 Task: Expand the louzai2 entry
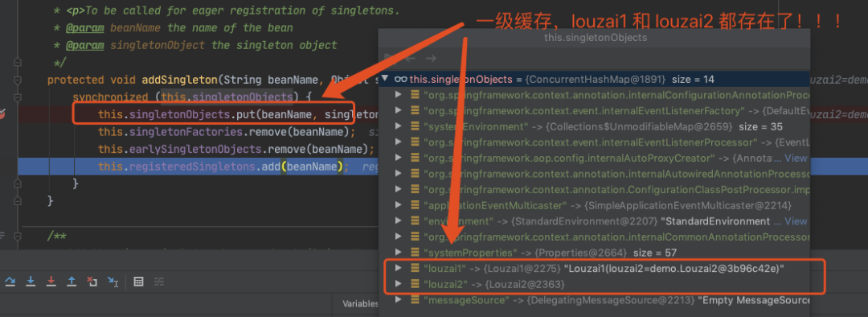(398, 284)
